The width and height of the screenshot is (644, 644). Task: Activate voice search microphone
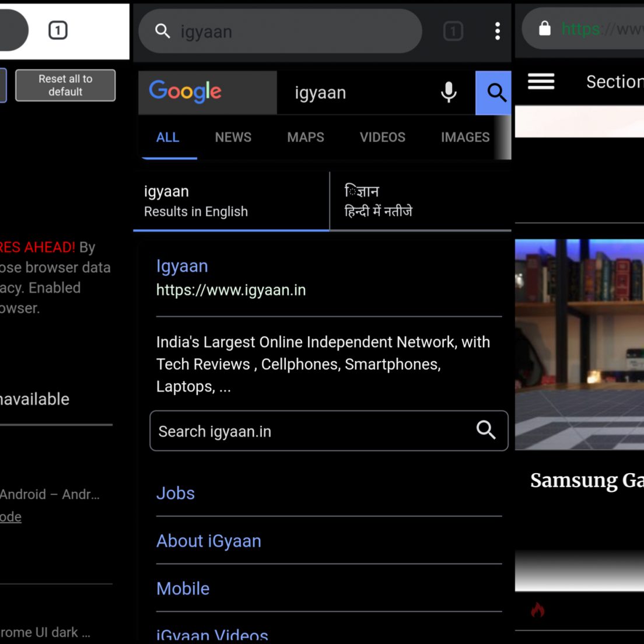point(449,92)
